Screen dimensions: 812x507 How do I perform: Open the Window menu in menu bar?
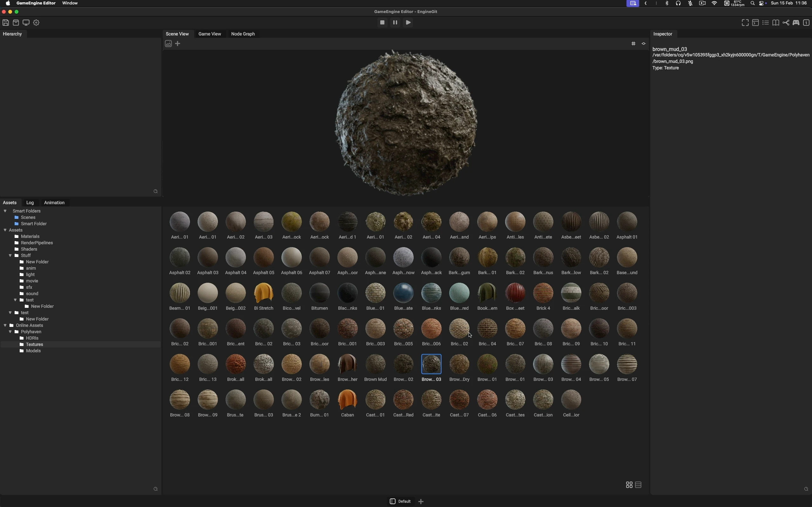coord(70,3)
